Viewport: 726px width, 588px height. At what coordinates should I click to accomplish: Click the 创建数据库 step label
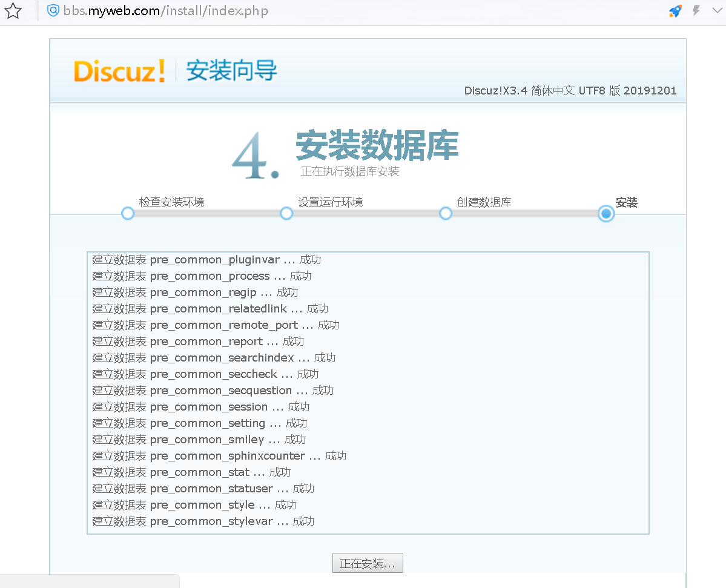pyautogui.click(x=484, y=202)
